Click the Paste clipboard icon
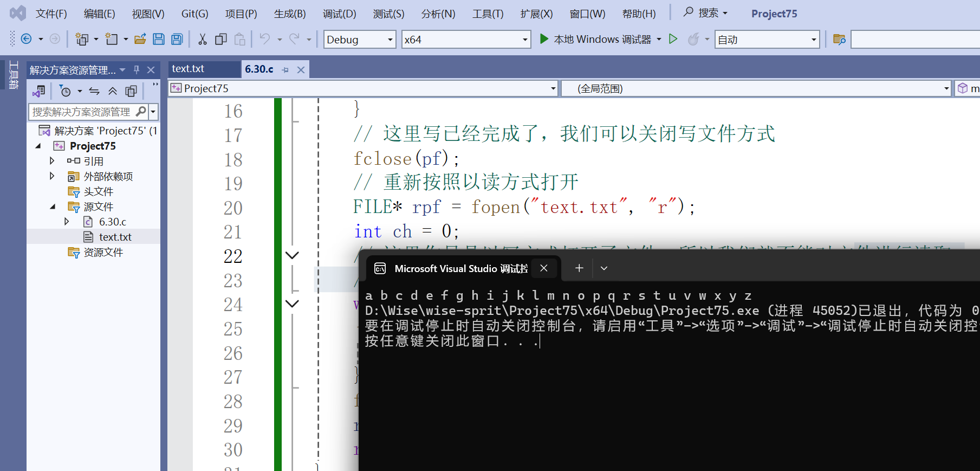The width and height of the screenshot is (980, 471). point(239,39)
